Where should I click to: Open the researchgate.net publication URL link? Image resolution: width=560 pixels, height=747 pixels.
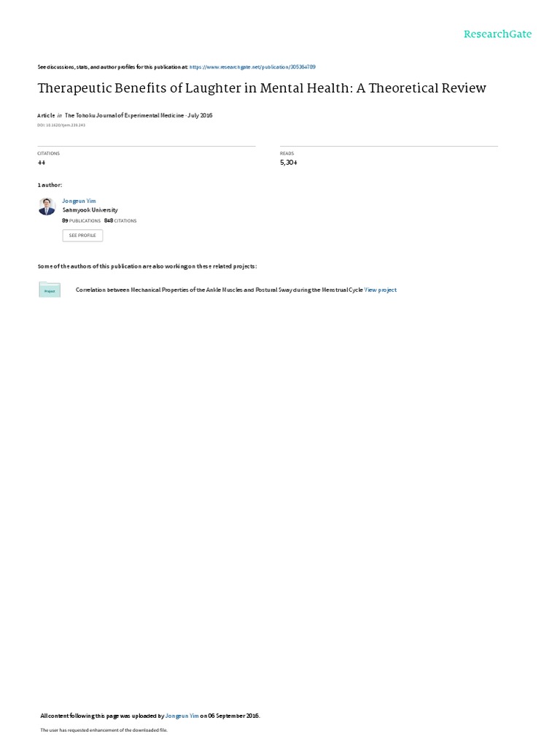[252, 67]
